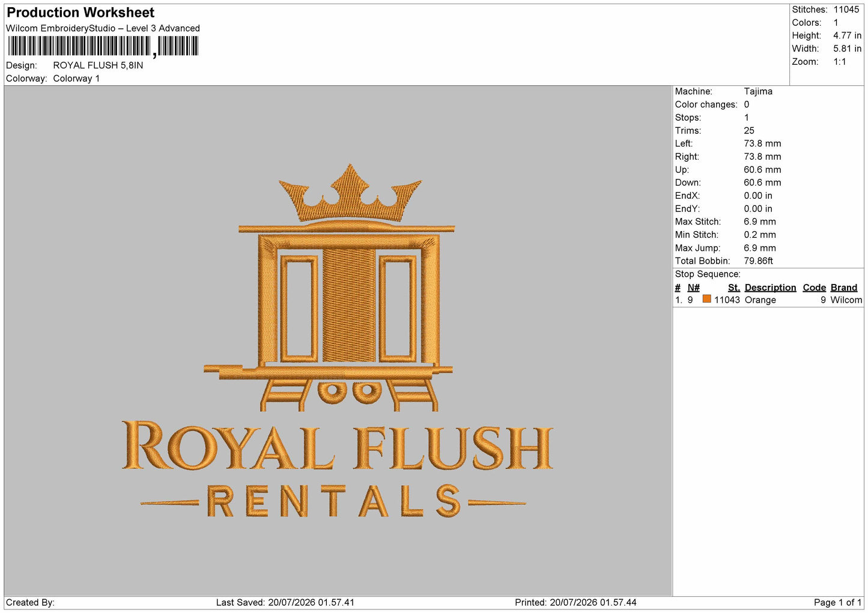Click the 'N#' column header
This screenshot has height=613, width=868.
click(x=694, y=288)
